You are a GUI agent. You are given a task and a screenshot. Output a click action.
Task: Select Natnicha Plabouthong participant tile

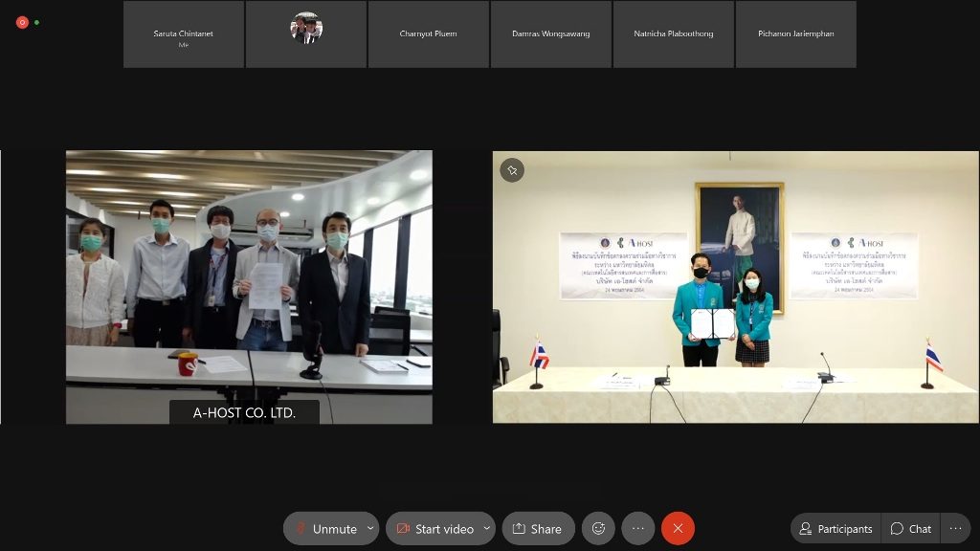[x=673, y=34]
